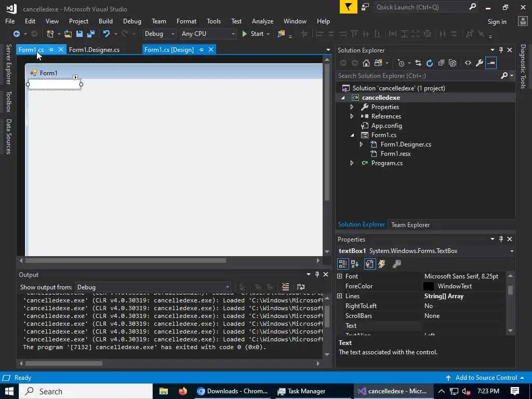The width and height of the screenshot is (532, 399).
Task: Click the Home icon in Solution Explorer
Action: tap(366, 63)
